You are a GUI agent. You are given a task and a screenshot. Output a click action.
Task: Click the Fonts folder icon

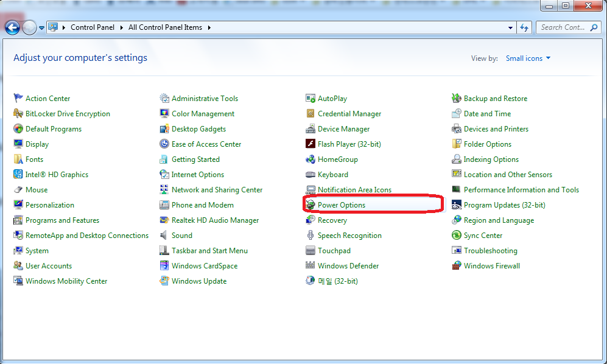pyautogui.click(x=18, y=159)
